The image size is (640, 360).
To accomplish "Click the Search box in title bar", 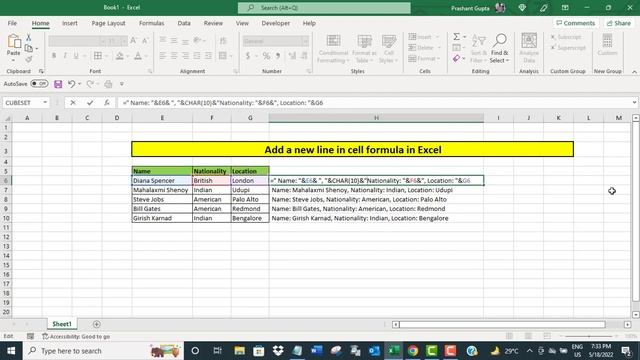I will tap(324, 8).
